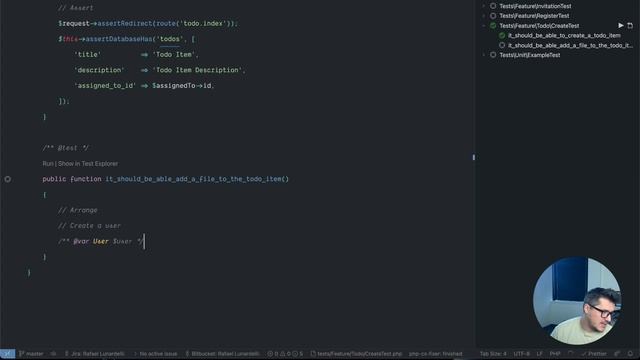
Task: Click green check of it_should_be_able_to_create_a_todo_item
Action: (502, 36)
